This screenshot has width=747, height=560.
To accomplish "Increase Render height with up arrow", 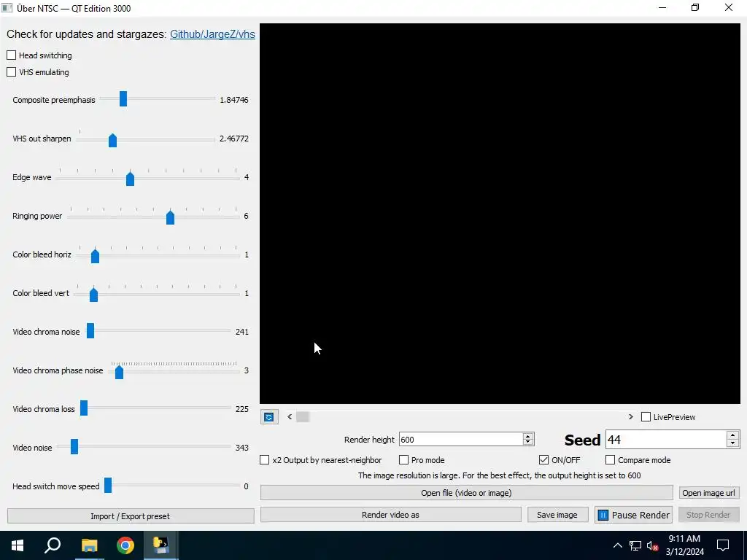I will coord(528,436).
